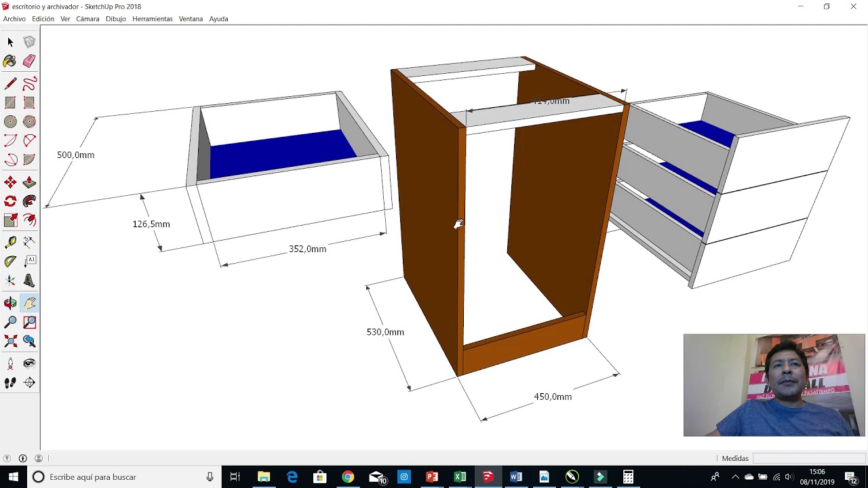Open the Herramientas menu
Image resolution: width=868 pixels, height=488 pixels.
pos(152,19)
